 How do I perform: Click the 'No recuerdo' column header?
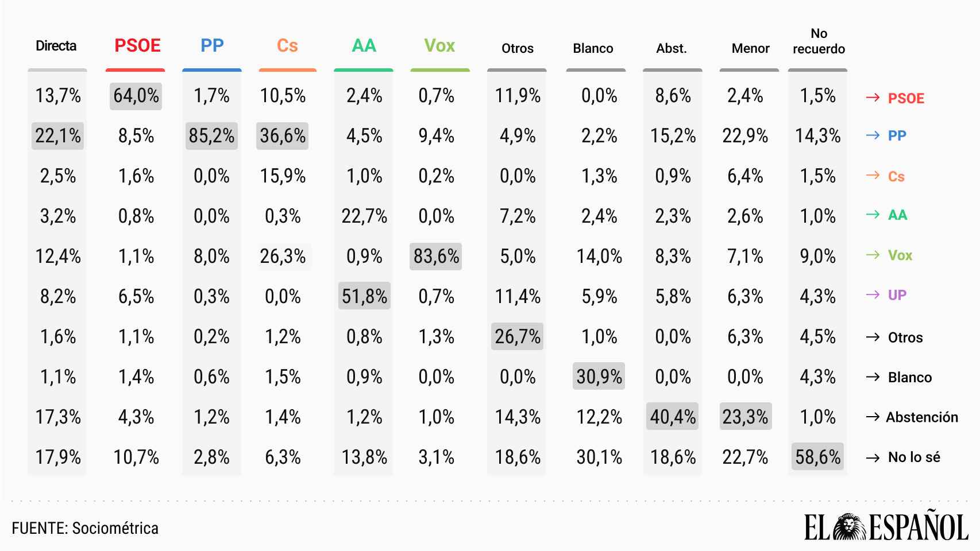coord(819,41)
